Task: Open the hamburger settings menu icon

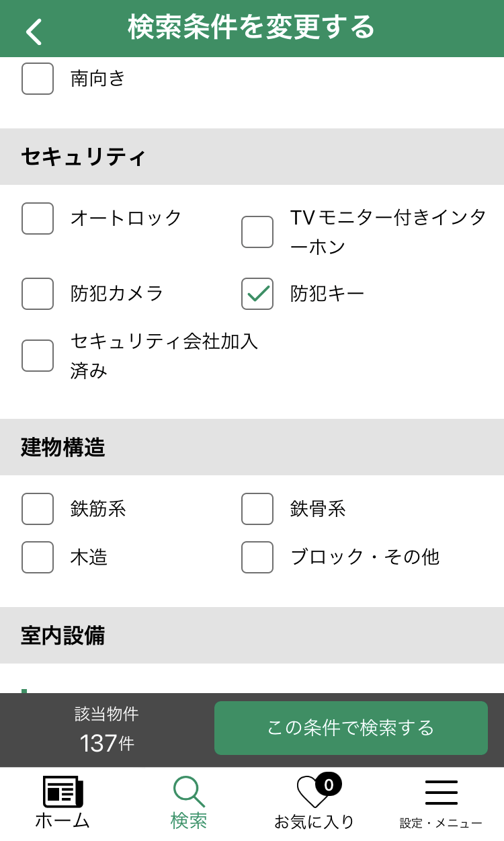Action: pyautogui.click(x=441, y=792)
